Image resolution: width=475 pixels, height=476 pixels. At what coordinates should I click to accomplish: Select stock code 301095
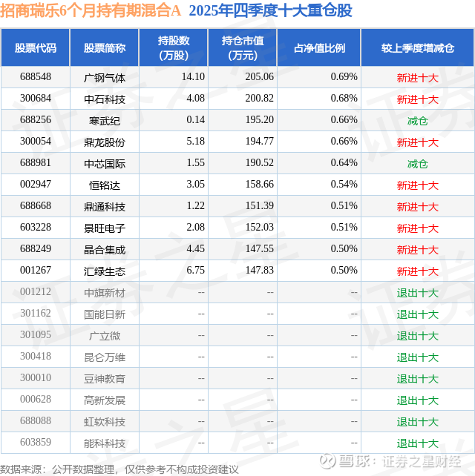[x=36, y=334]
